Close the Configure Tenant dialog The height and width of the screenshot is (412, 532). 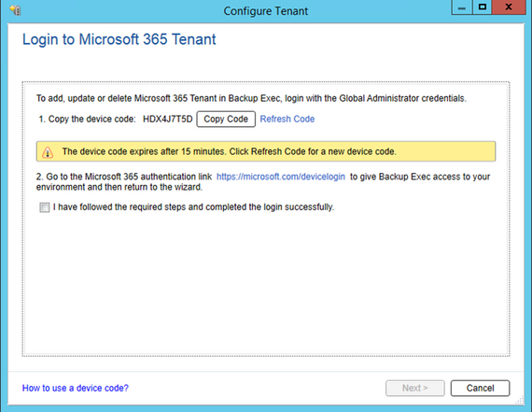point(509,7)
